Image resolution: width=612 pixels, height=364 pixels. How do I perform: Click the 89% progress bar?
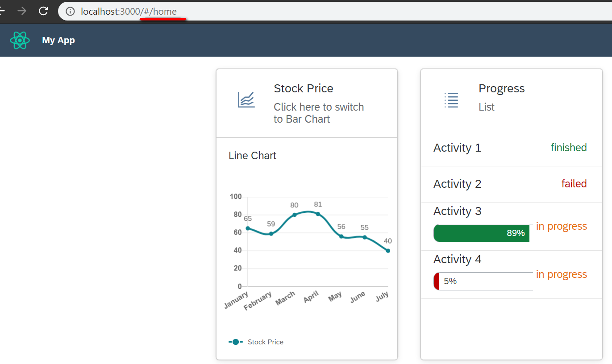(483, 233)
